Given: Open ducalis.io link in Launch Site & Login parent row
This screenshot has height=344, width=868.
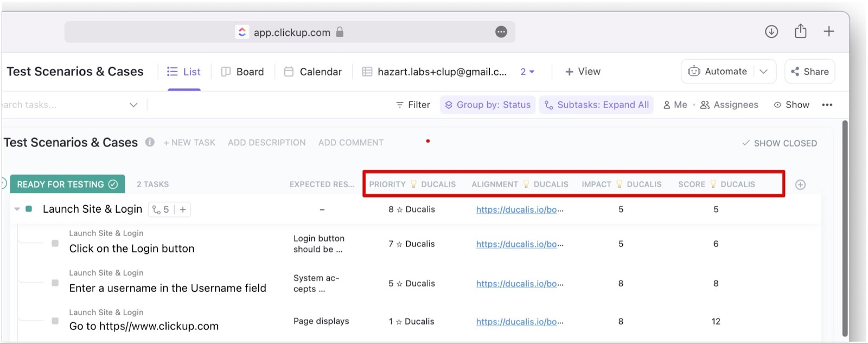Looking at the screenshot, I should pos(520,209).
